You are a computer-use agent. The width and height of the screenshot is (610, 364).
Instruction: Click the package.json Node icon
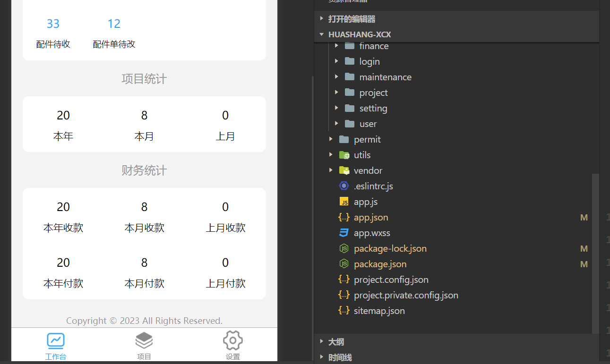point(344,264)
